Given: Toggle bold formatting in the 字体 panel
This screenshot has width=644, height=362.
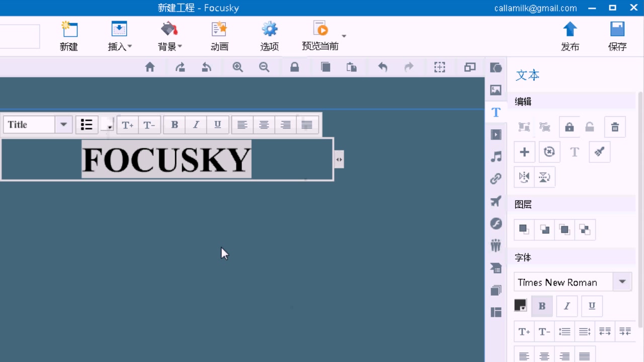Looking at the screenshot, I should (x=542, y=306).
